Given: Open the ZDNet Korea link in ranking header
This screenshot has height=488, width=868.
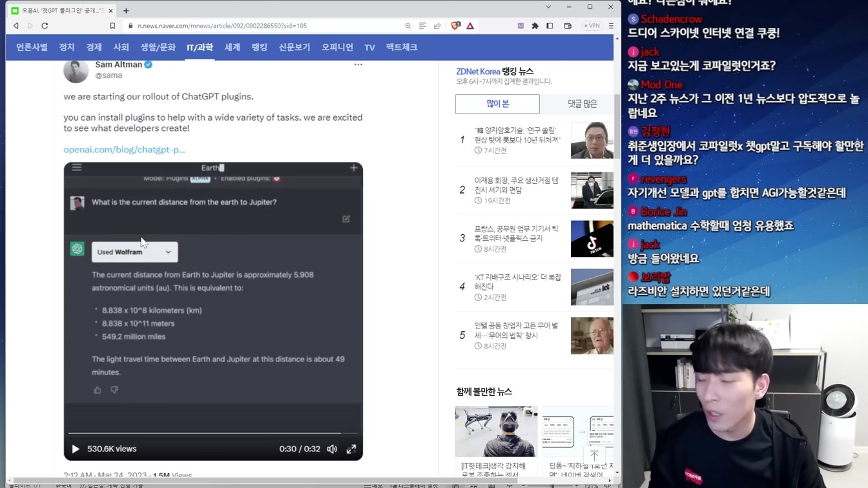Looking at the screenshot, I should (478, 72).
